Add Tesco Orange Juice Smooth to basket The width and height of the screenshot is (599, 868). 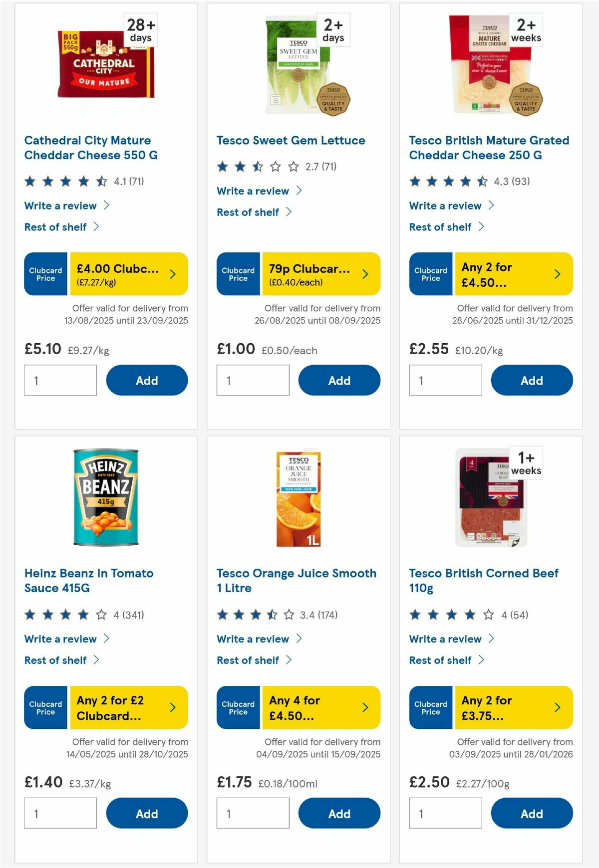(339, 813)
